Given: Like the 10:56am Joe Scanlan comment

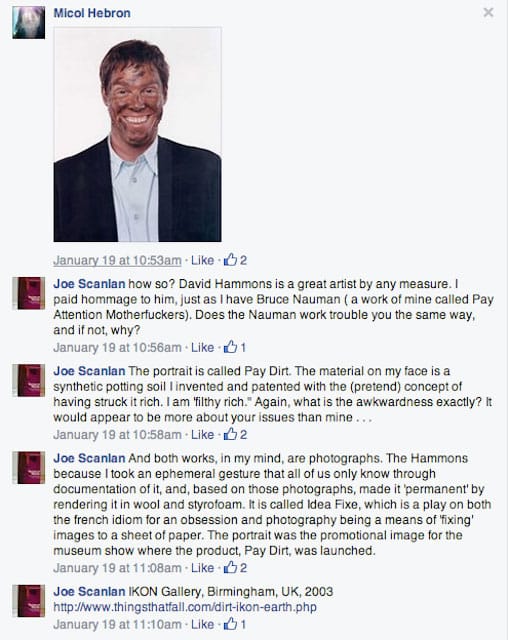Looking at the screenshot, I should (x=202, y=348).
